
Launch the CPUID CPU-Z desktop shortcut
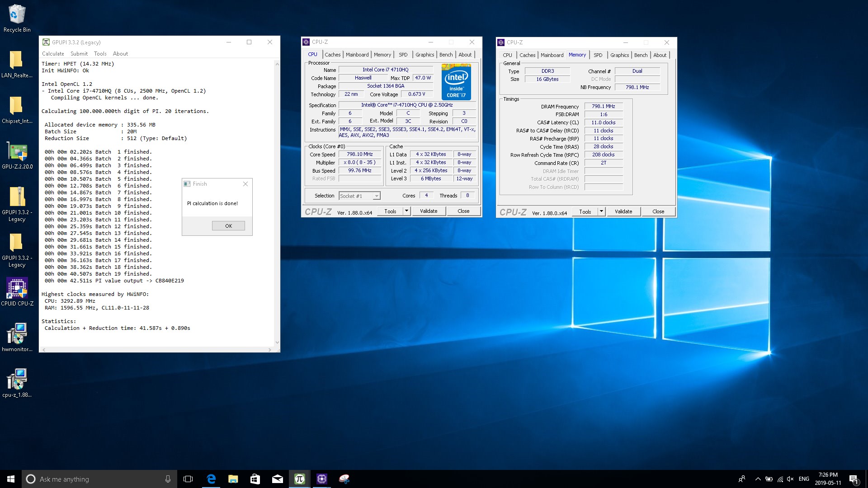coord(17,292)
